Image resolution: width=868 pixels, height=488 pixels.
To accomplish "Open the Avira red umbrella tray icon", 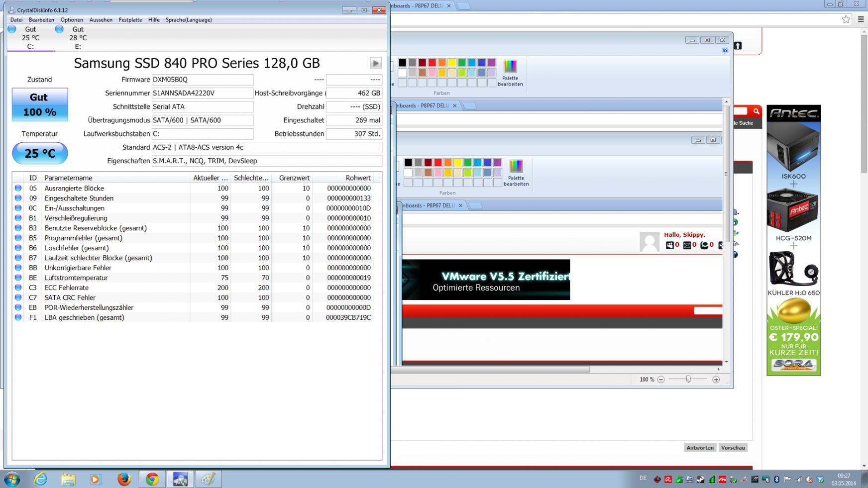I will [668, 480].
